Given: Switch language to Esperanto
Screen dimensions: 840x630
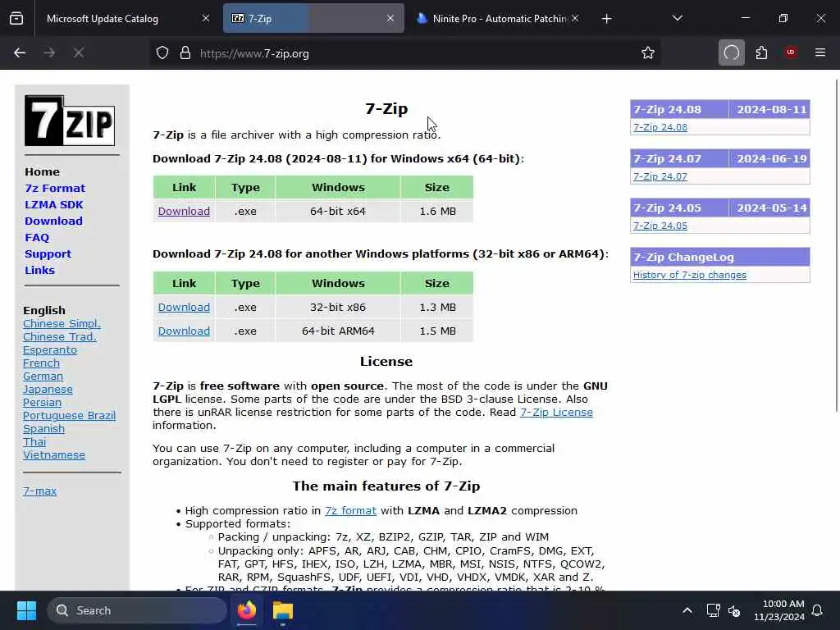Looking at the screenshot, I should [x=50, y=349].
